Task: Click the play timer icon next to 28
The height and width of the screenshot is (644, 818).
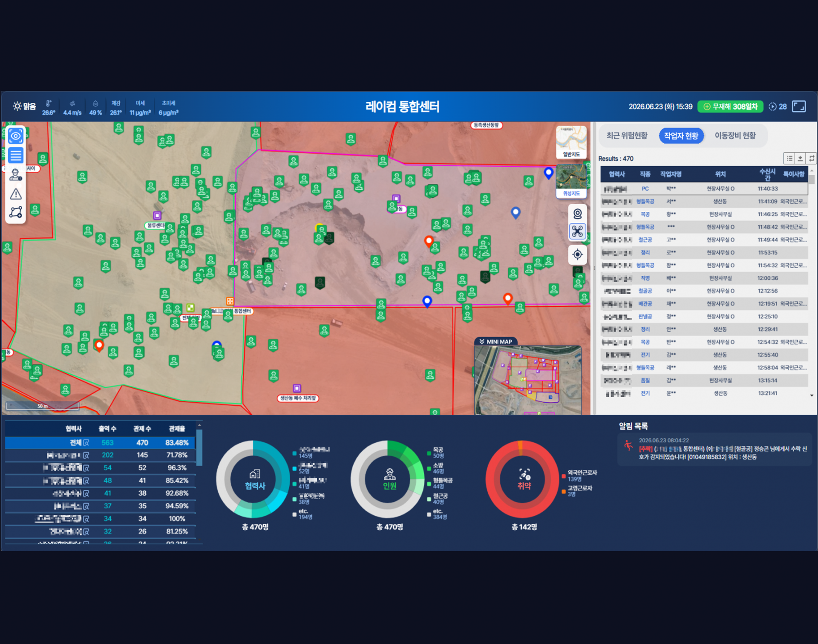Action: point(772,107)
